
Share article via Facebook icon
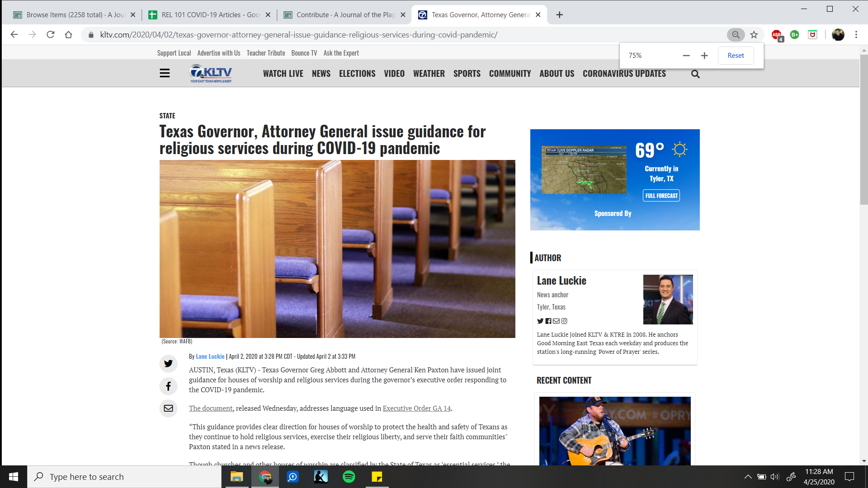[168, 386]
